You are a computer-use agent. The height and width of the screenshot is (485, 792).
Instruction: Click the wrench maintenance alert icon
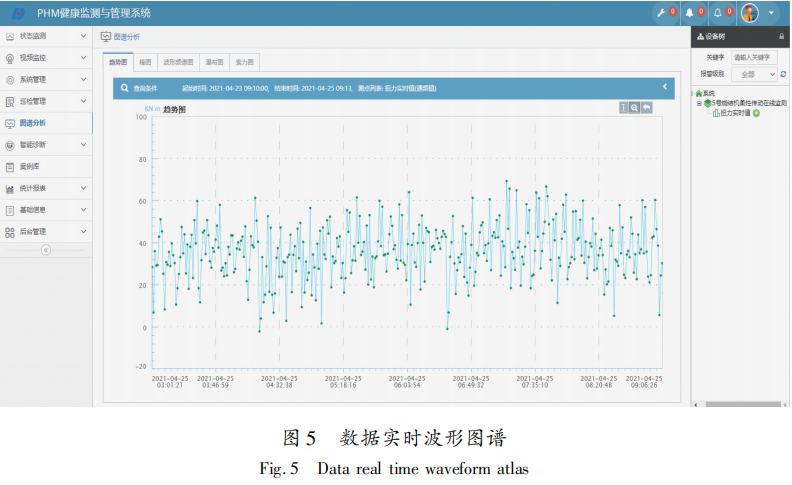click(660, 12)
